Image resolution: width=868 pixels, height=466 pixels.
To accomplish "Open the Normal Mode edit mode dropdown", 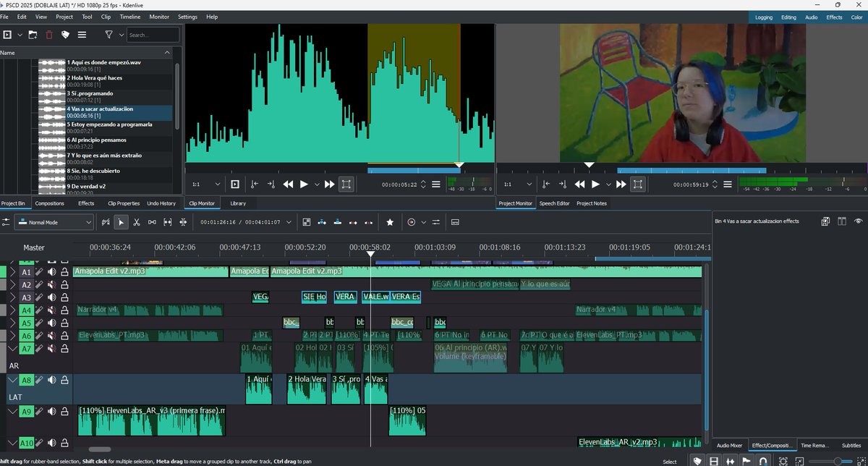I will coord(54,222).
